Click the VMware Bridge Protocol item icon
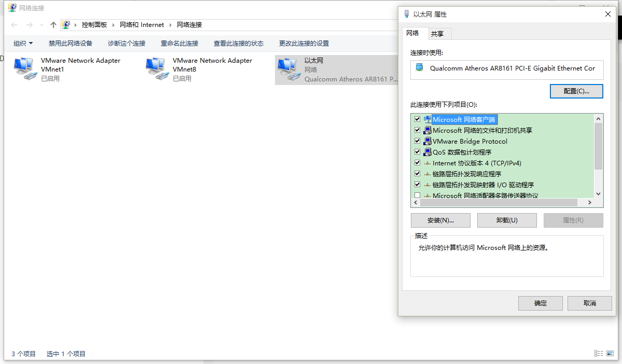The image size is (622, 364). (427, 141)
